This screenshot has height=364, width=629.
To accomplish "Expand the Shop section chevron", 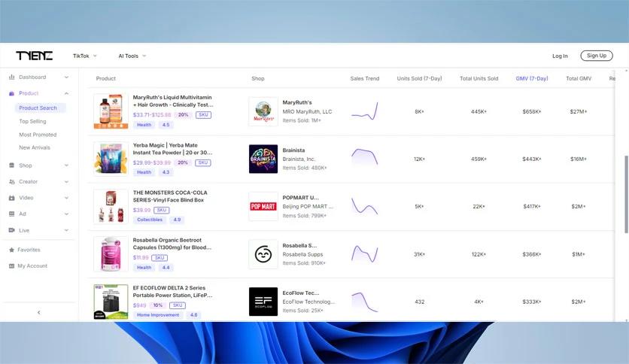I will [67, 165].
